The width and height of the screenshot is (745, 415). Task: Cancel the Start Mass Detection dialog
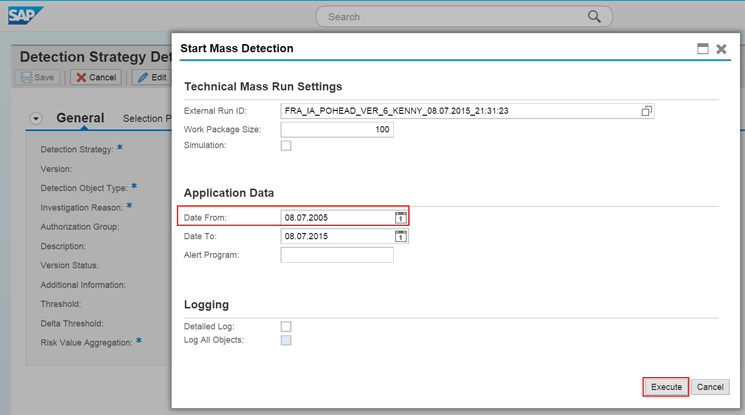[710, 387]
